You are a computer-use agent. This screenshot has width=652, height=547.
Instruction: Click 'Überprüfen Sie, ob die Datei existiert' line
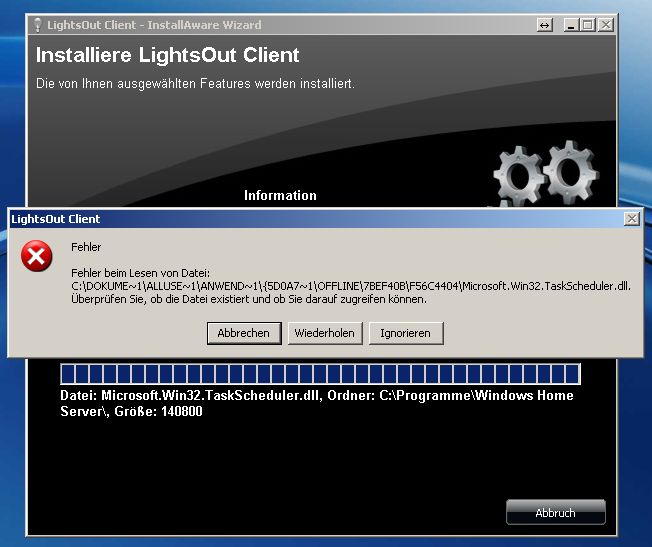point(249,299)
